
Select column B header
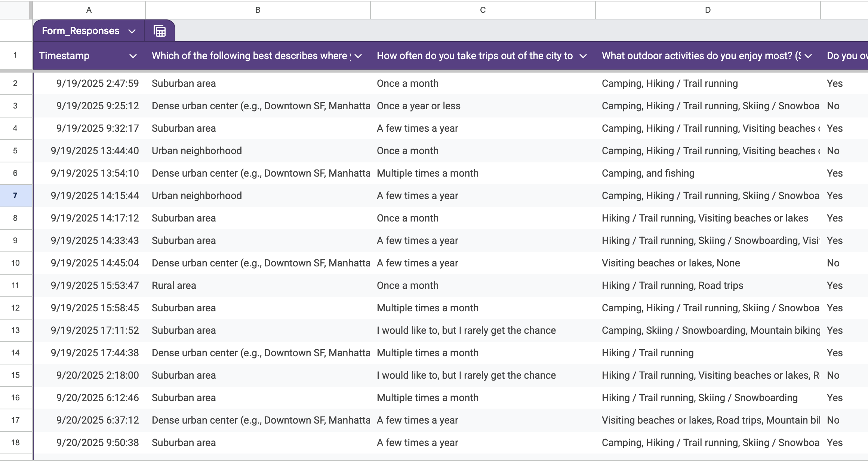(258, 10)
